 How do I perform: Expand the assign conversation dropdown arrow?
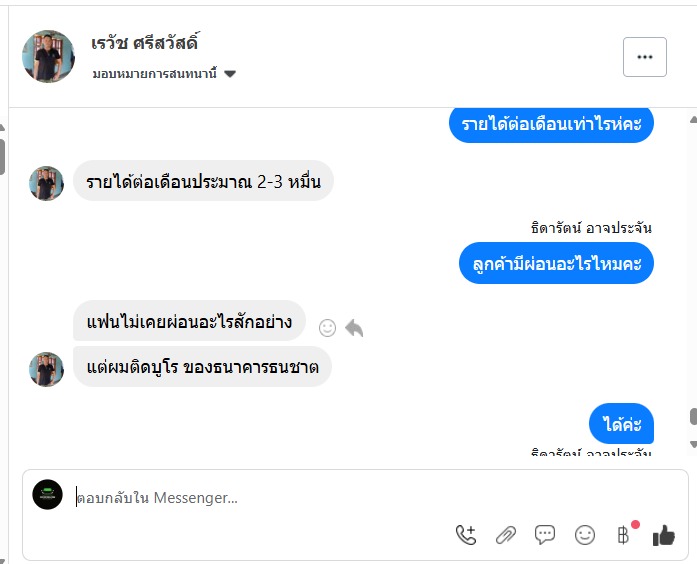coord(230,74)
